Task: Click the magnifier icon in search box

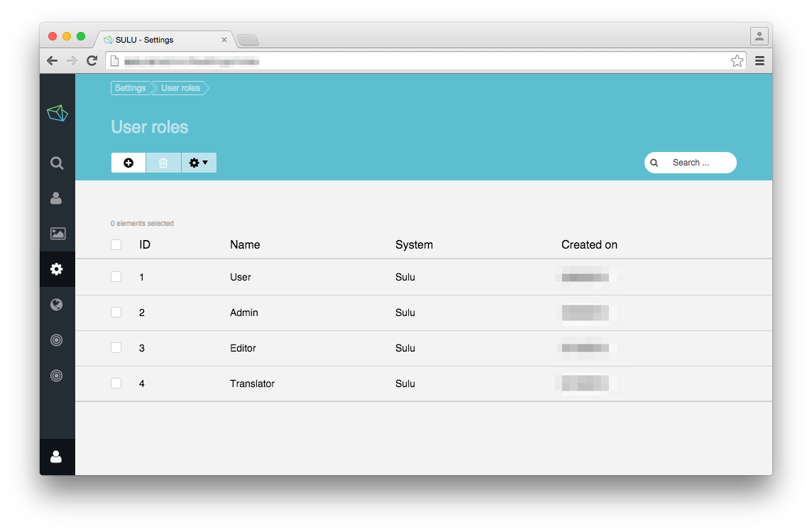Action: [654, 163]
